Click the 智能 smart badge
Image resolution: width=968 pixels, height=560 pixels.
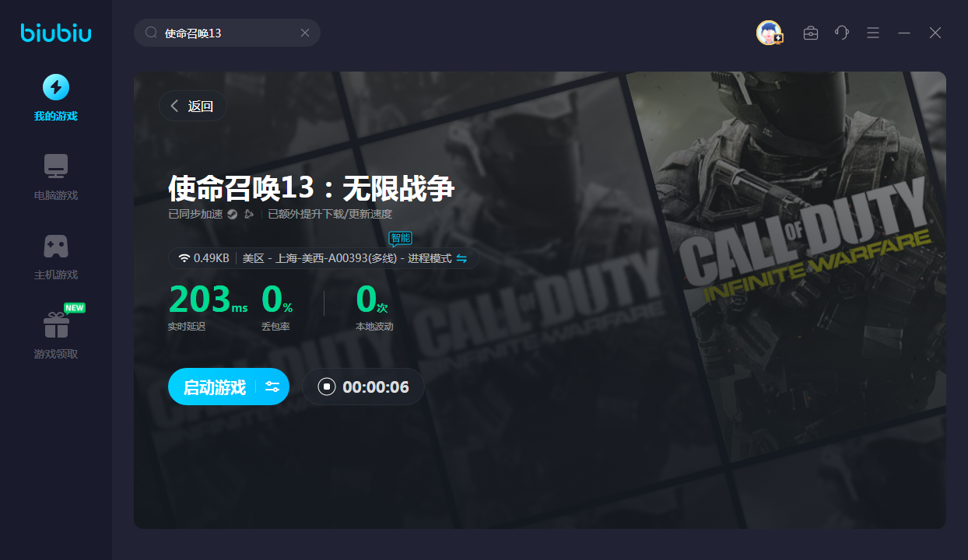400,238
